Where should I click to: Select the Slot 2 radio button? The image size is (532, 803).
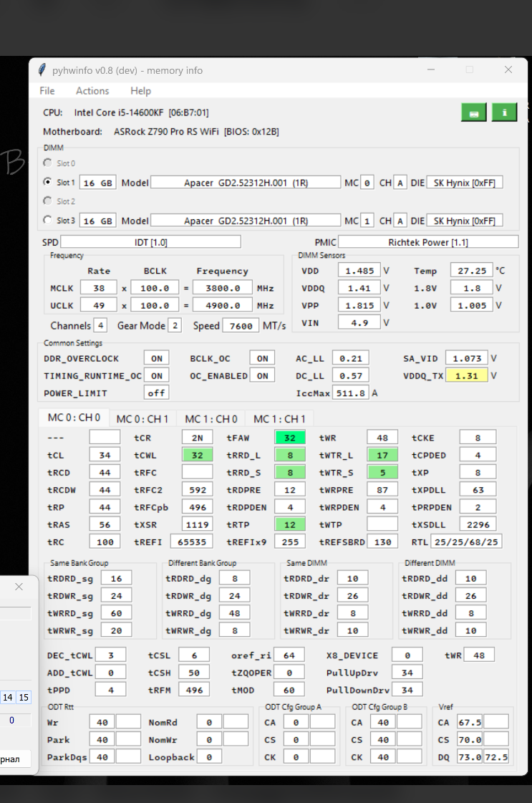point(48,201)
